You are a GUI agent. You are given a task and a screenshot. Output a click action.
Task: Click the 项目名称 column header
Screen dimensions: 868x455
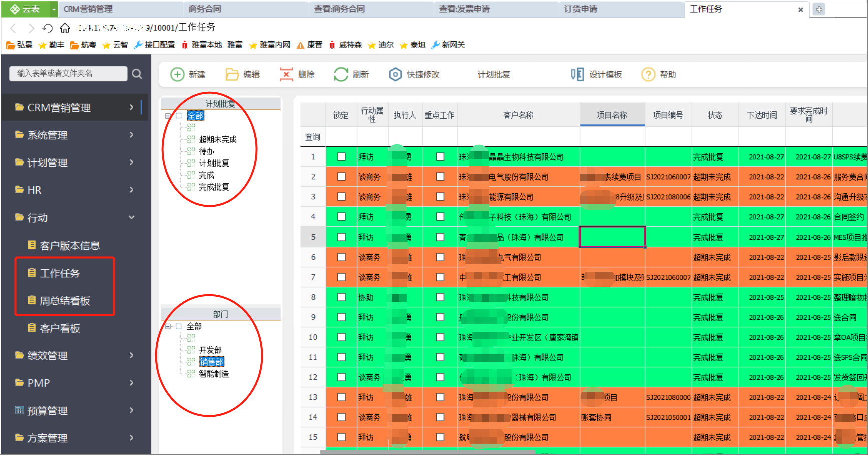[x=612, y=115]
